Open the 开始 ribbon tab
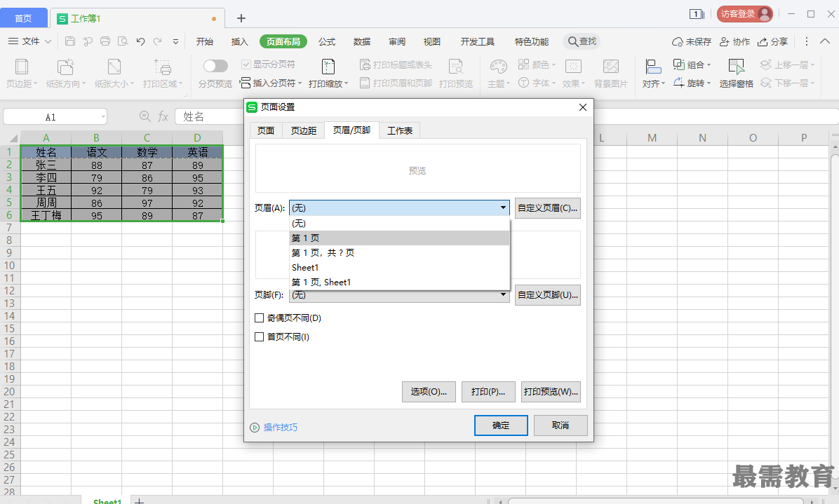 point(204,41)
